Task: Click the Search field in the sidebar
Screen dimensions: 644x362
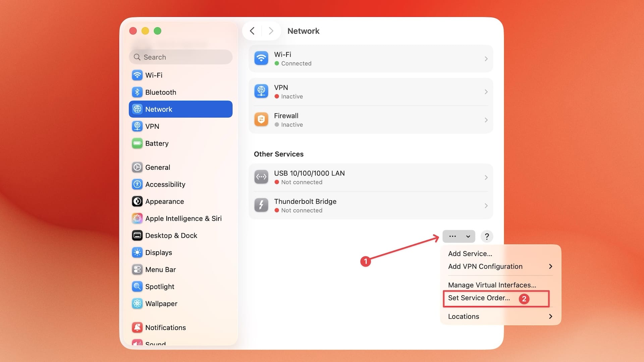Action: [180, 57]
